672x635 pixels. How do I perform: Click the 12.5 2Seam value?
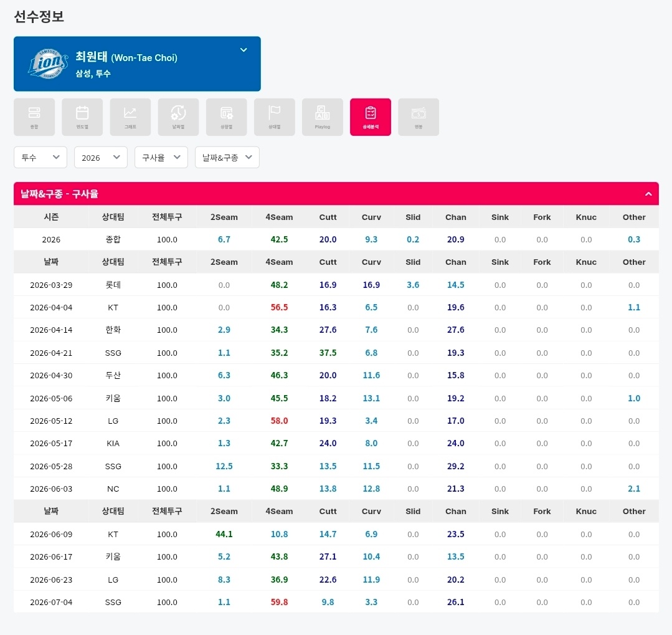click(224, 466)
